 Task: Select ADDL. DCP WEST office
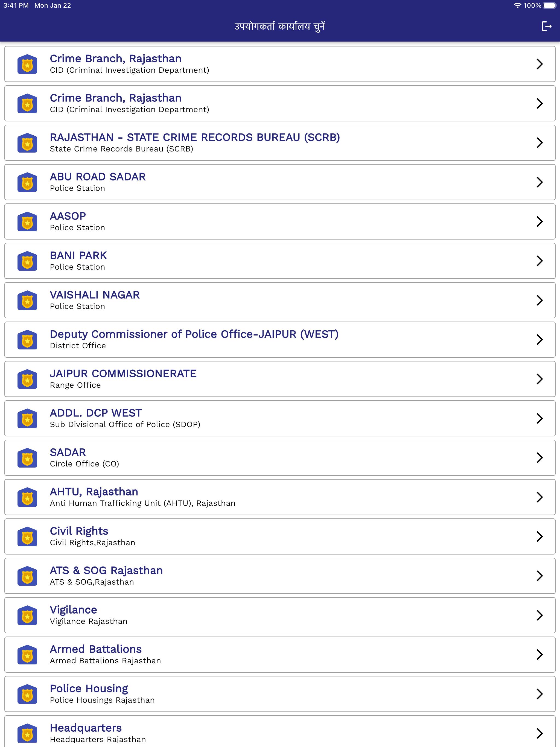pos(280,418)
